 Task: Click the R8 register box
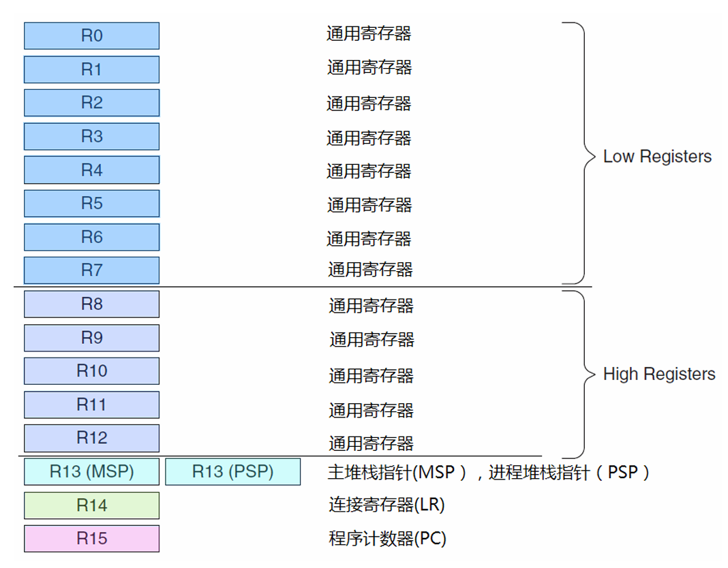tap(91, 304)
